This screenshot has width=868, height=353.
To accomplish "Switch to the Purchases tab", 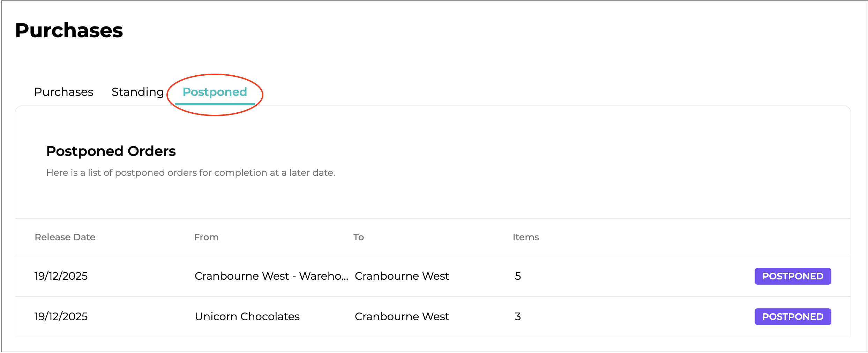I will [63, 92].
